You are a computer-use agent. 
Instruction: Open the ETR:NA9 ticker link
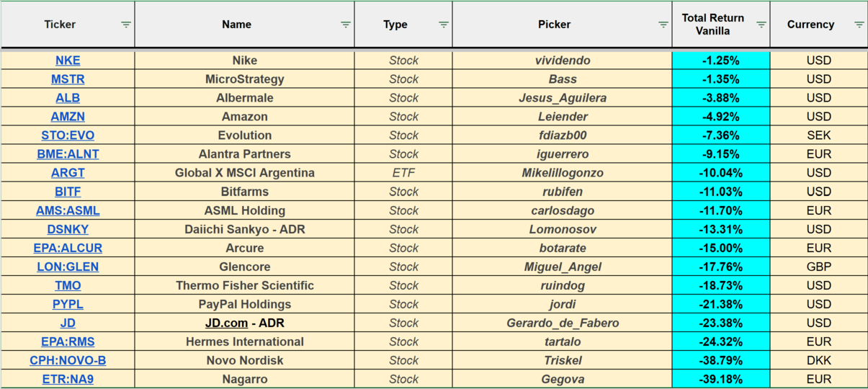click(68, 379)
